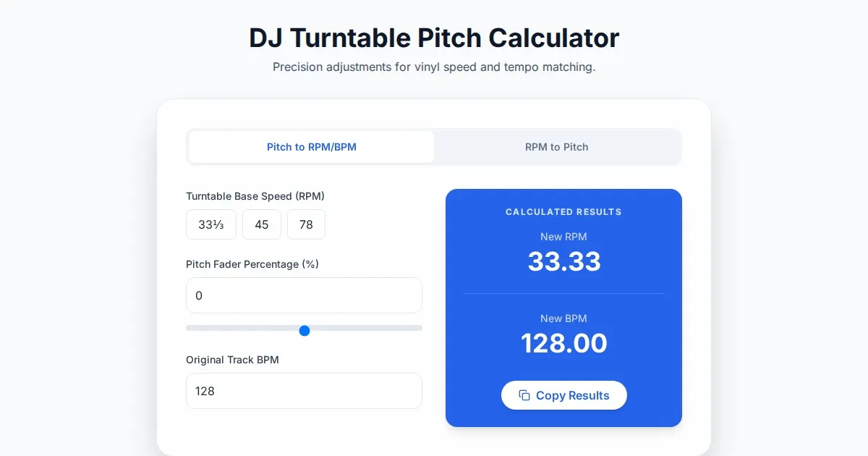The image size is (868, 456).
Task: Click the Precision adjustments subtitle text
Action: [434, 67]
